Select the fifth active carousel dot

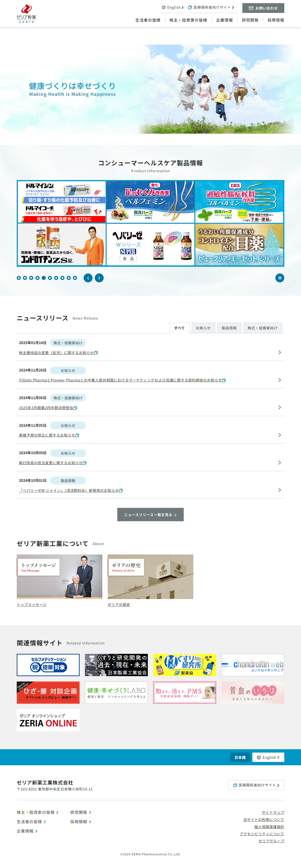coord(44,278)
